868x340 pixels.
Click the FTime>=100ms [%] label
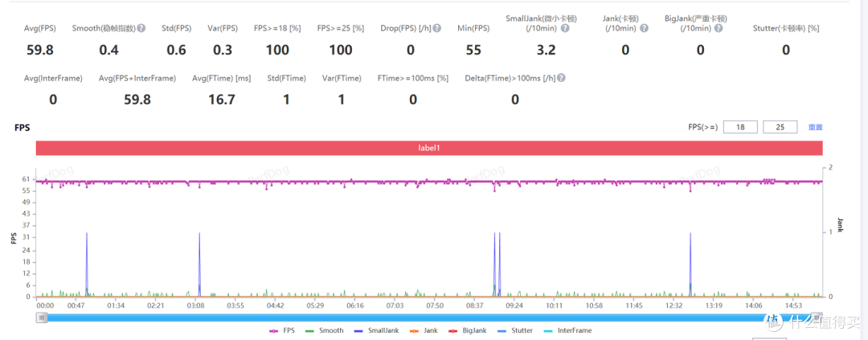point(413,79)
